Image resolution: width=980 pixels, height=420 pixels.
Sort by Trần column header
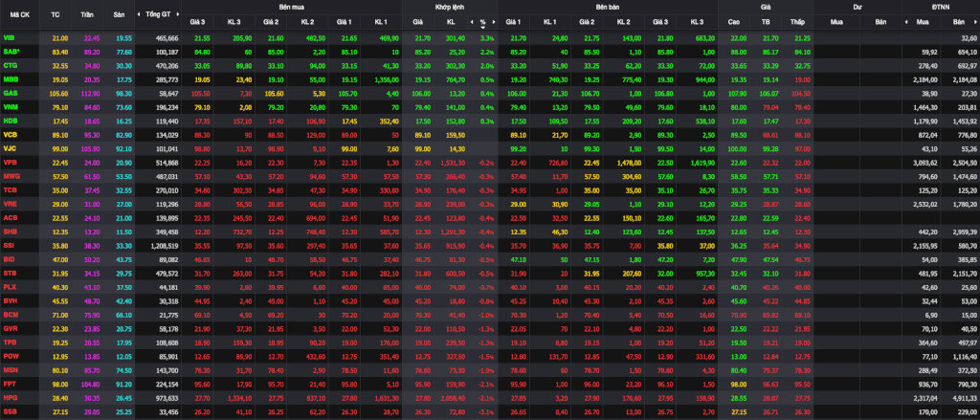pyautogui.click(x=87, y=13)
